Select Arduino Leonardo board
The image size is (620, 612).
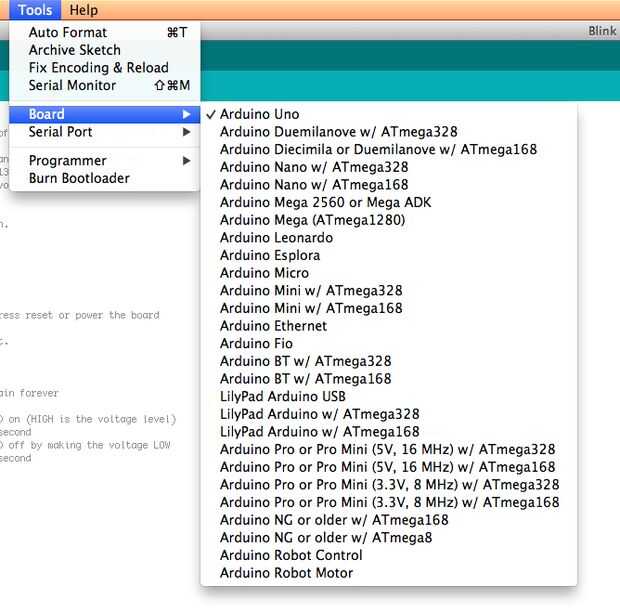click(389, 238)
